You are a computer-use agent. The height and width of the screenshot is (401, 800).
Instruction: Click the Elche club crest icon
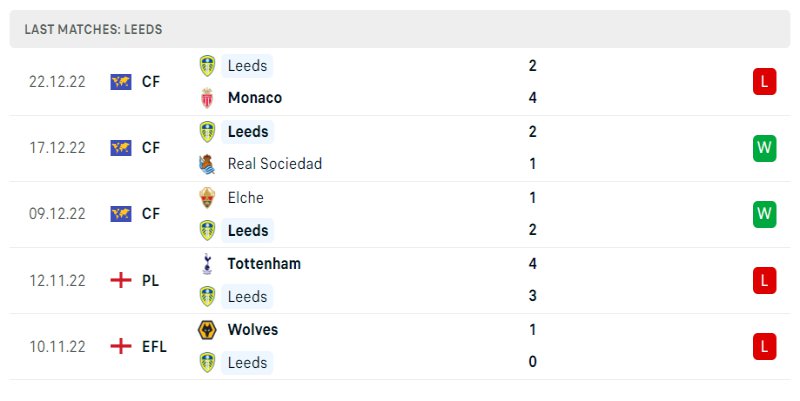(x=208, y=197)
